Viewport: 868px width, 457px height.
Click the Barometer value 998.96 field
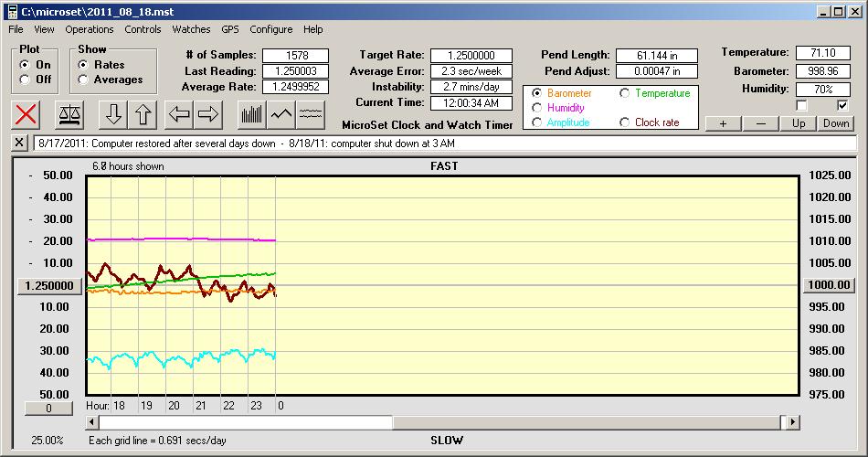tap(822, 71)
